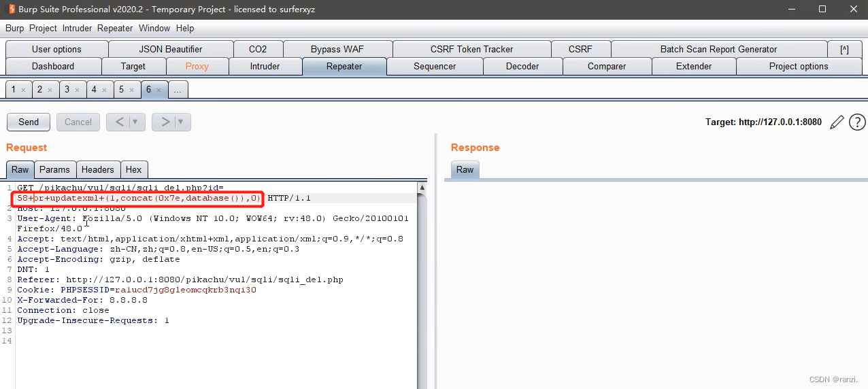The width and height of the screenshot is (868, 389).
Task: Show the request Headers tab
Action: pos(98,169)
